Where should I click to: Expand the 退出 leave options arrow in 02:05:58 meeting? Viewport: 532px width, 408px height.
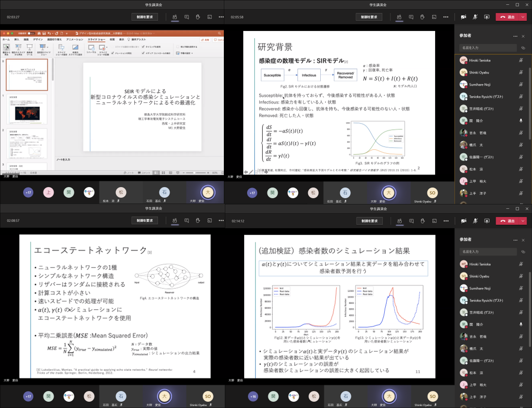point(523,17)
